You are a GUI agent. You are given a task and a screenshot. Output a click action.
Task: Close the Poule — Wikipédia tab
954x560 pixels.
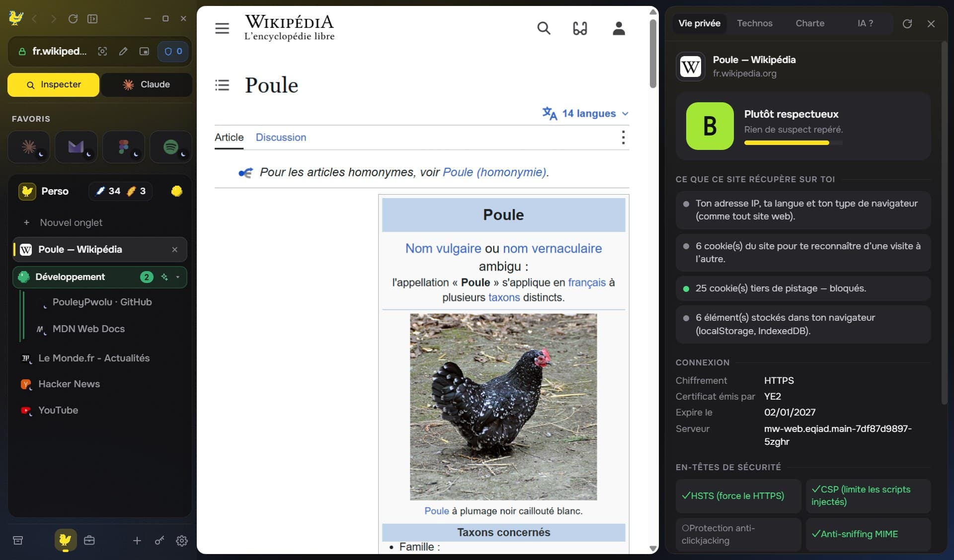pyautogui.click(x=174, y=250)
